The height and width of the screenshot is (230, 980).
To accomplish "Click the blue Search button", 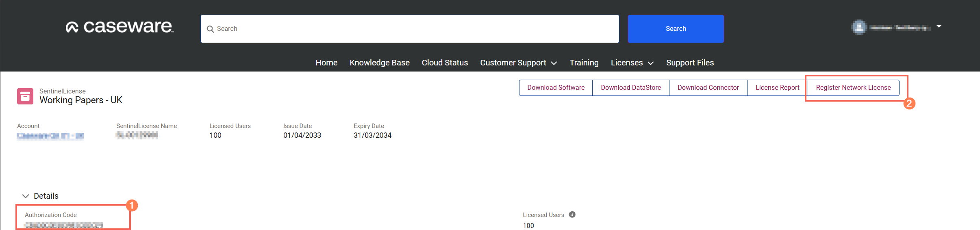I will pos(676,29).
